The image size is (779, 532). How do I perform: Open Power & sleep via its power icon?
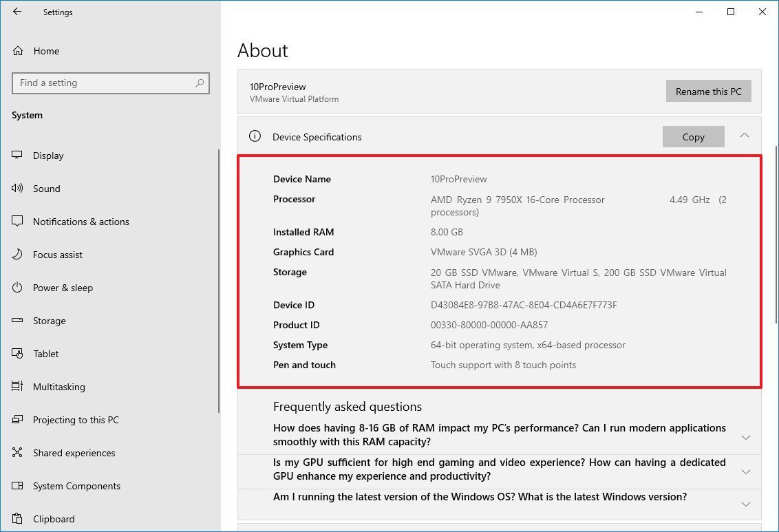[x=17, y=288]
